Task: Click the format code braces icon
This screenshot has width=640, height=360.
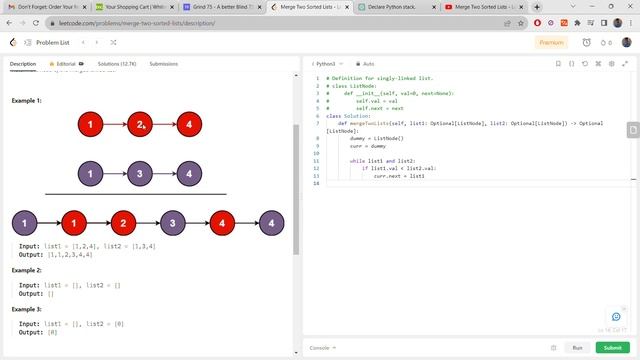Action: [x=571, y=64]
